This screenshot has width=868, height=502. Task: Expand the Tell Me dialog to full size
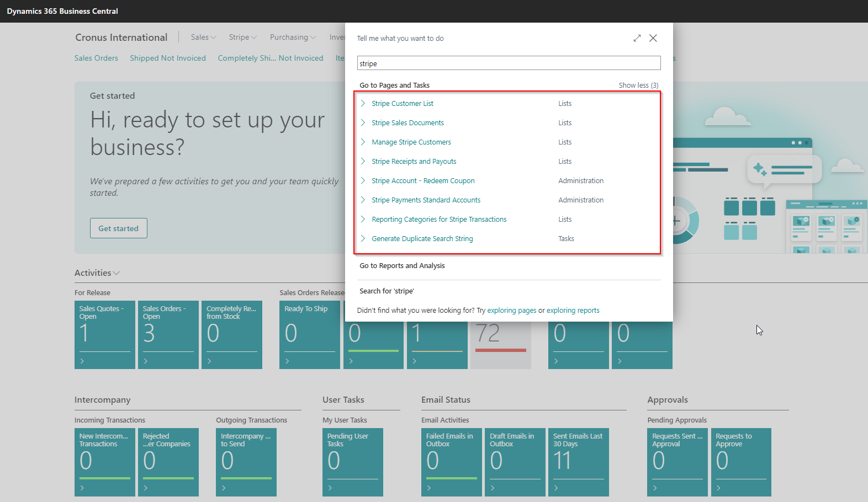point(637,38)
